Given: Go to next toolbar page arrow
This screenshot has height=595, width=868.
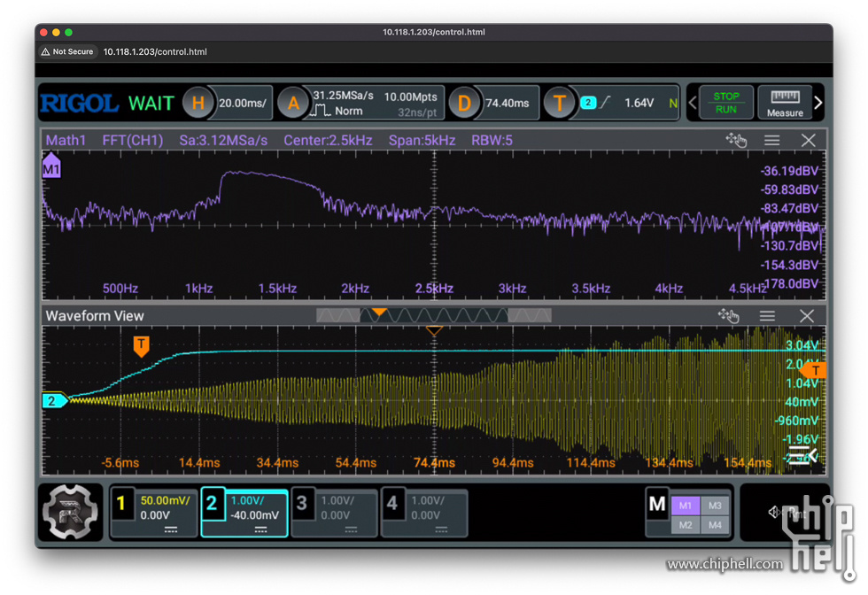Looking at the screenshot, I should tap(818, 103).
